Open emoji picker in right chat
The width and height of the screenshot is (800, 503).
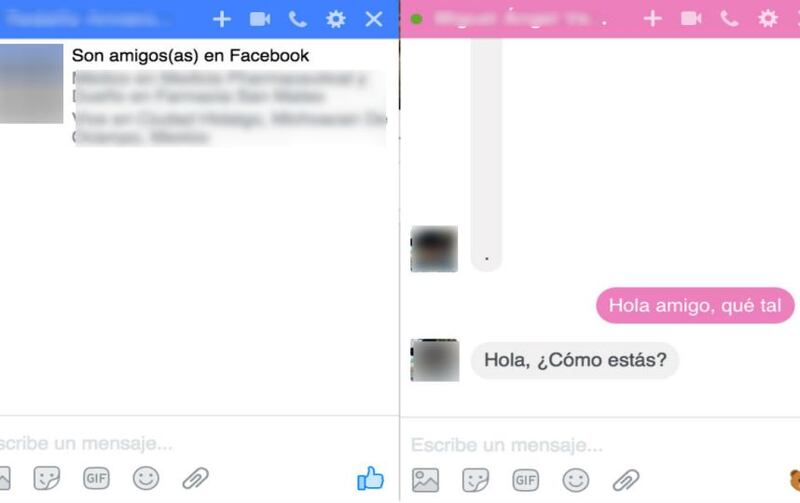(576, 480)
